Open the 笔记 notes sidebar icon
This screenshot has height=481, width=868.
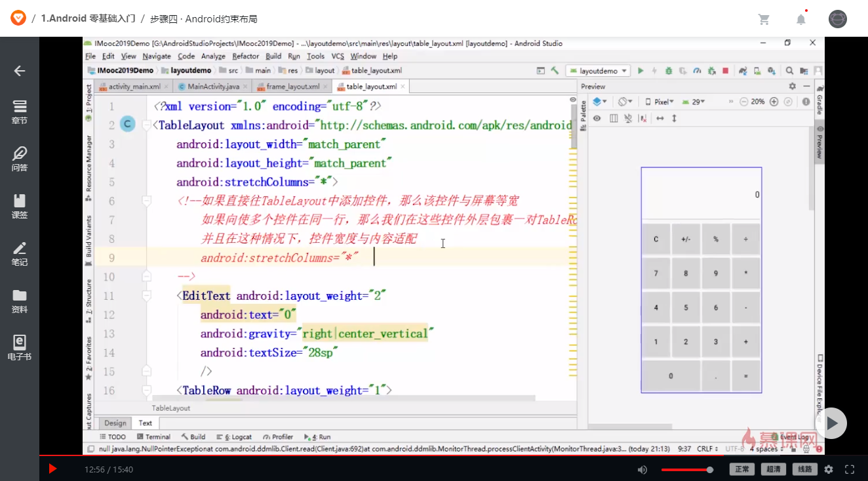coord(20,253)
